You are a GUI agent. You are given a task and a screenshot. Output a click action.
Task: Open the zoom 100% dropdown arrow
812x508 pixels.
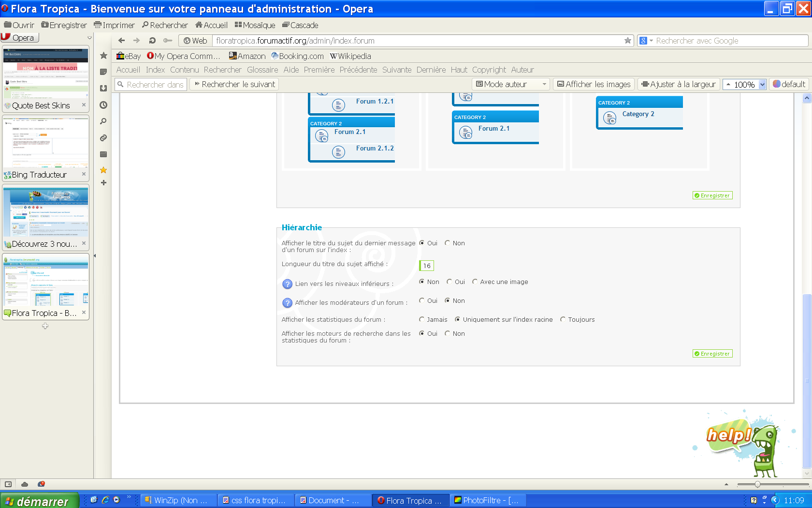(x=762, y=84)
